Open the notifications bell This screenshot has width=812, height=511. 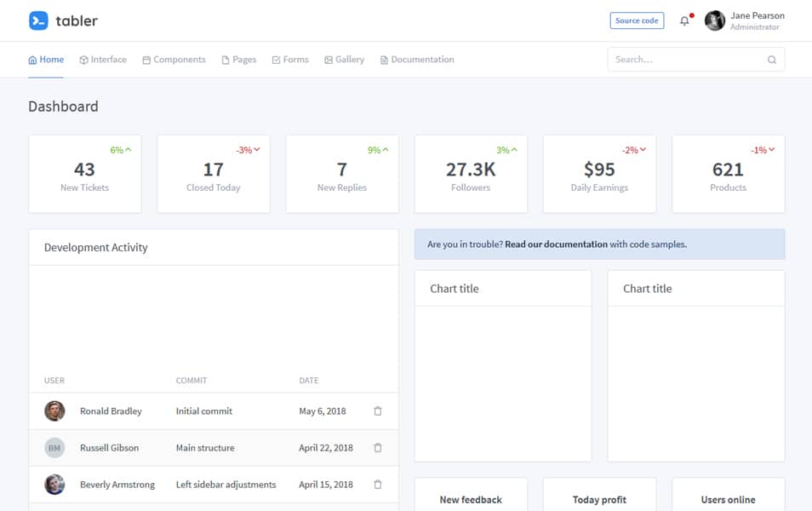tap(684, 20)
